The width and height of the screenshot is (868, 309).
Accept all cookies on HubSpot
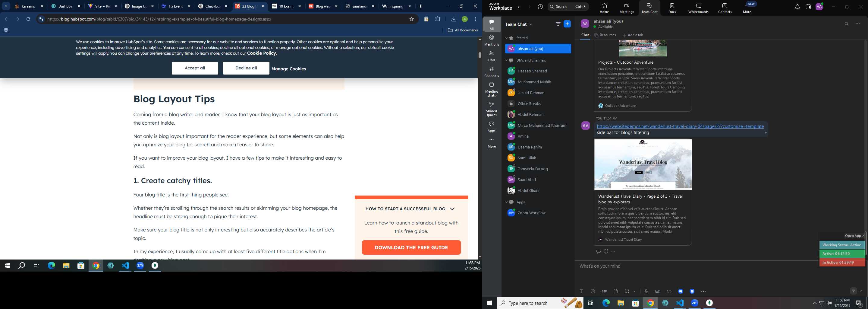point(195,68)
